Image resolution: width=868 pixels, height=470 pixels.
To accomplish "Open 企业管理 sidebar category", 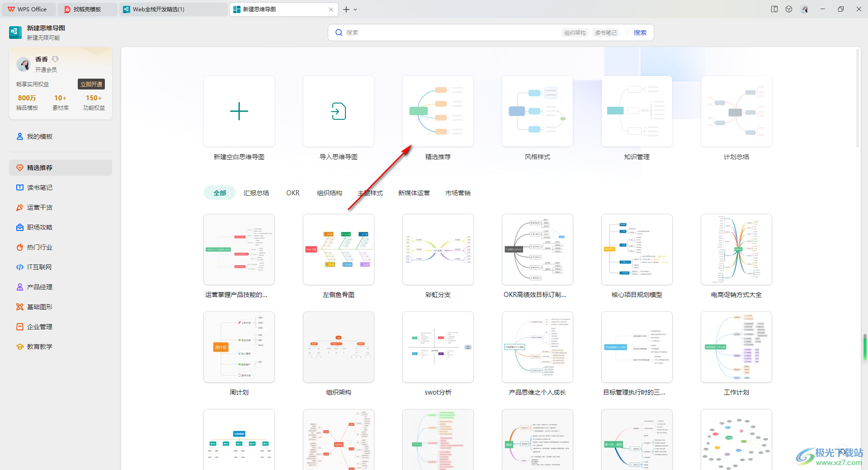I will tap(61, 327).
